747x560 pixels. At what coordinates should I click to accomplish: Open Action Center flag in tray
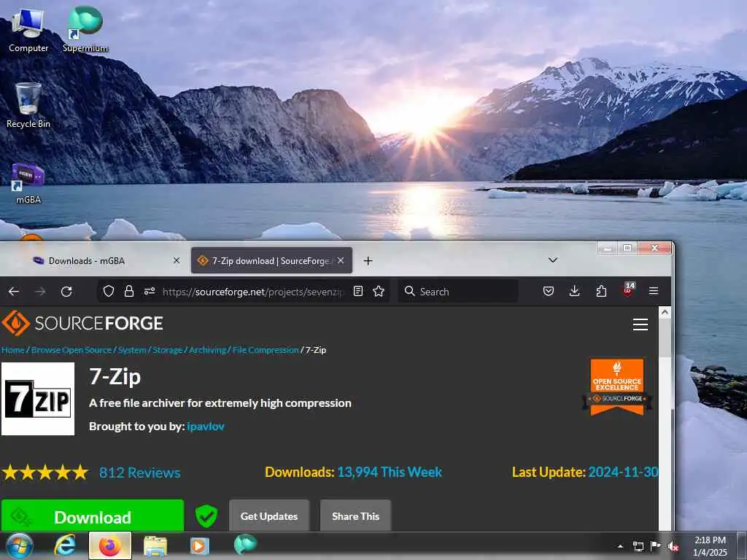click(x=655, y=546)
